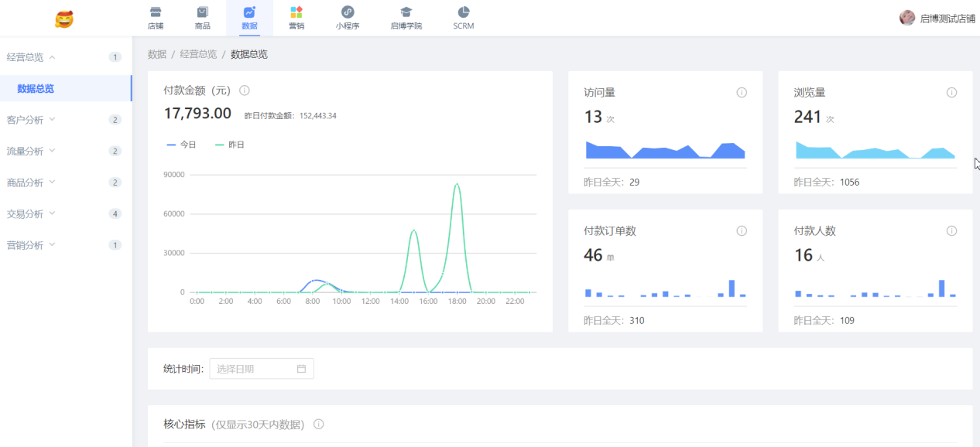The image size is (980, 447).
Task: Expand the 流量分析 sidebar section
Action: (x=31, y=152)
